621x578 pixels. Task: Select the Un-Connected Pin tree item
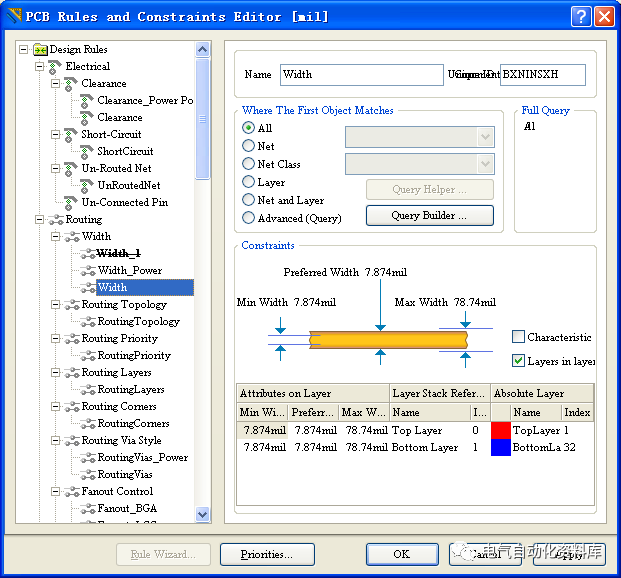125,203
